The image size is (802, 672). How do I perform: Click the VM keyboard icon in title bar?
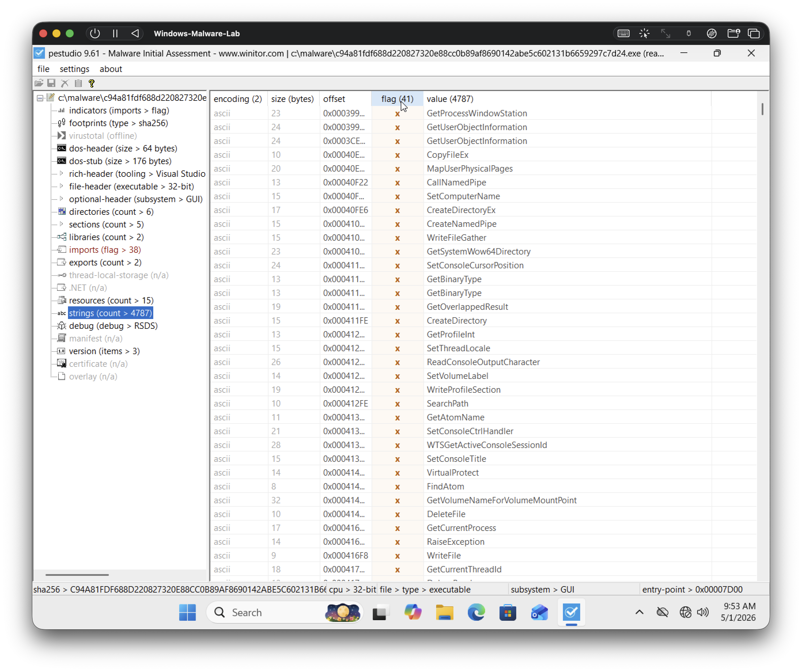[624, 34]
